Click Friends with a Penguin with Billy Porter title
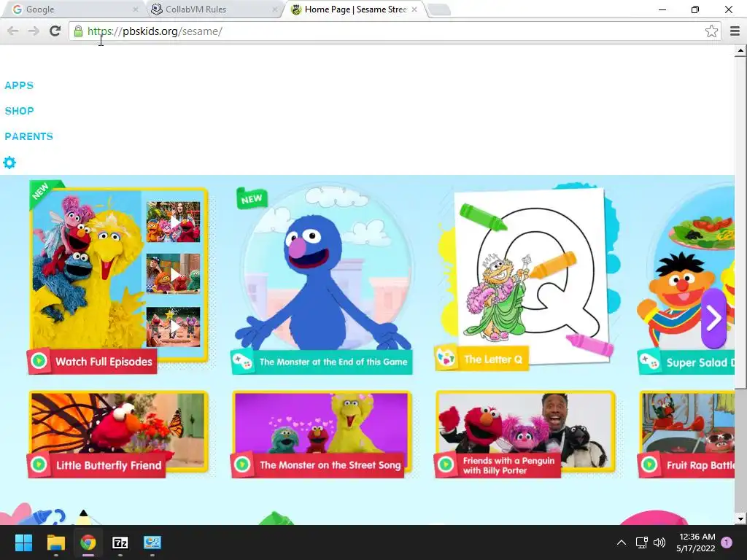This screenshot has height=560, width=747. tap(508, 465)
